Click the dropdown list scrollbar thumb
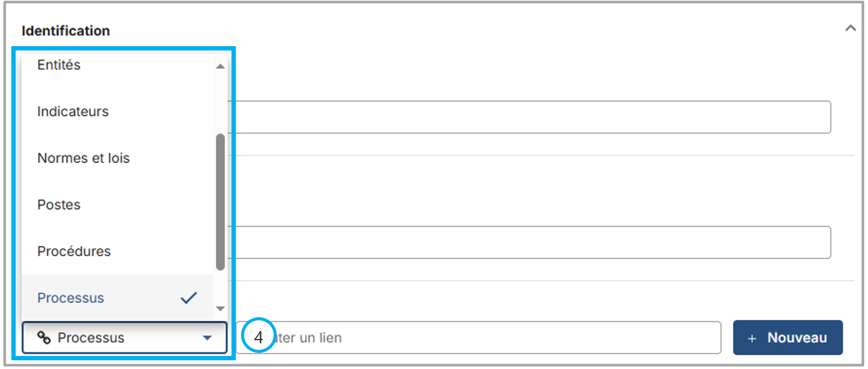Viewport: 868px width, 369px height. (220, 201)
